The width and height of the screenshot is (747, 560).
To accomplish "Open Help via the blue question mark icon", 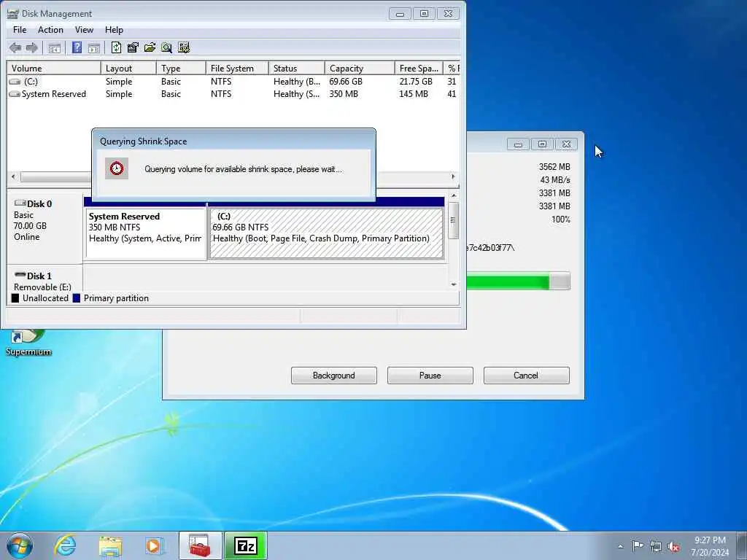I will click(77, 47).
